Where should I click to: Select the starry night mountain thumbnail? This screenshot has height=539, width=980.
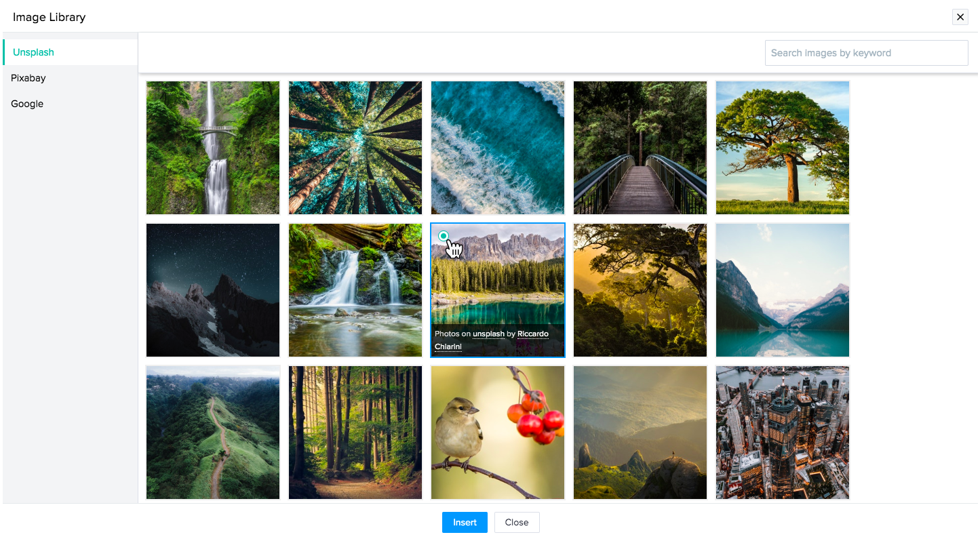tap(213, 290)
